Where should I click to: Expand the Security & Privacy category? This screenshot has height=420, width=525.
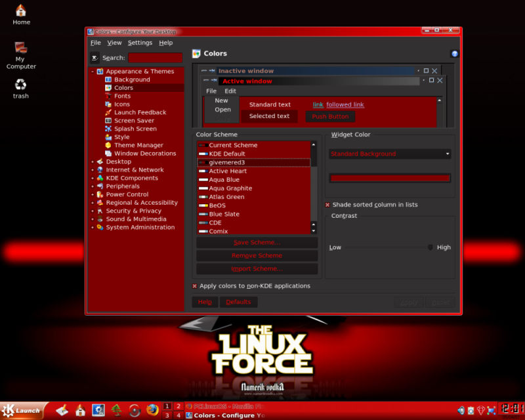93,211
